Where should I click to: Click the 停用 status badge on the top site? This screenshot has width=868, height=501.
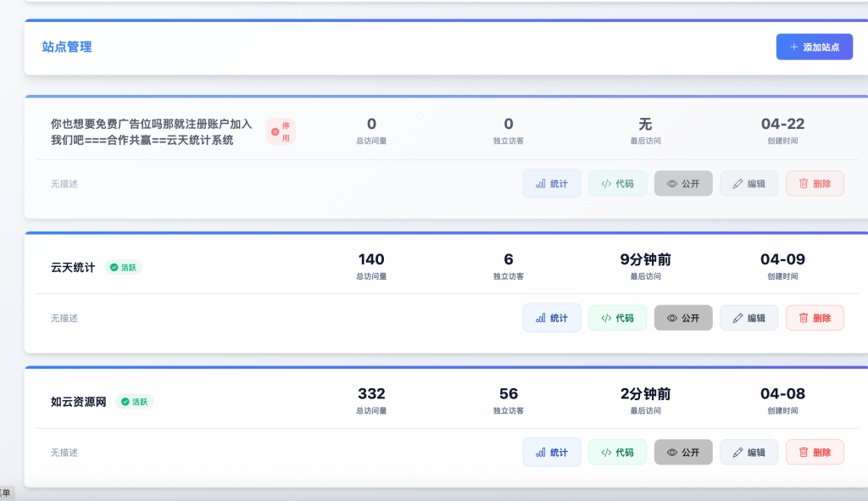[x=281, y=131]
